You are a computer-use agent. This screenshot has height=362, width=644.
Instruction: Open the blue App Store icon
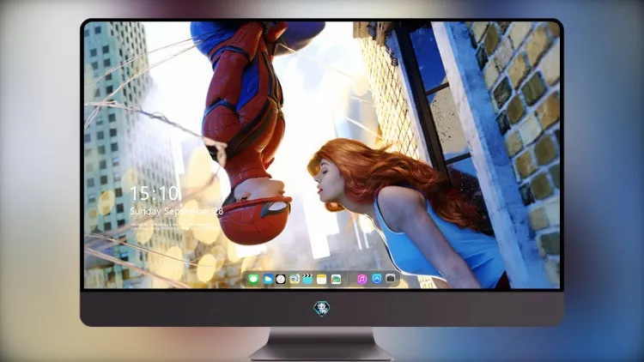click(x=377, y=279)
